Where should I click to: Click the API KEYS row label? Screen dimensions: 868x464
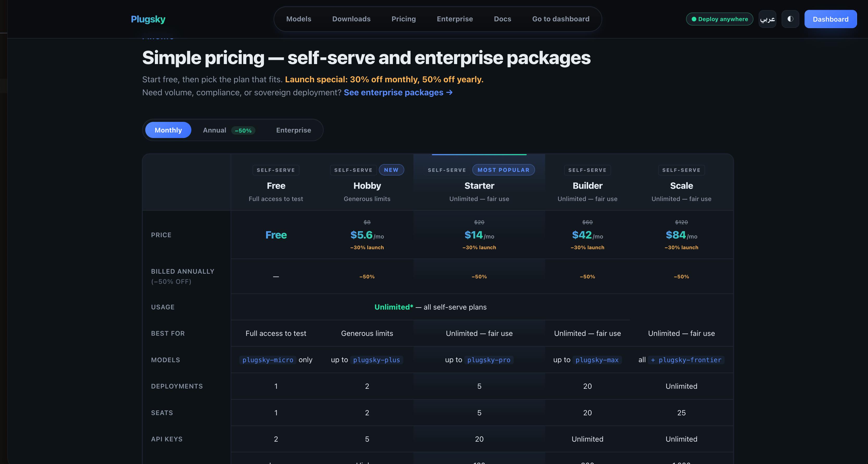[x=166, y=439]
